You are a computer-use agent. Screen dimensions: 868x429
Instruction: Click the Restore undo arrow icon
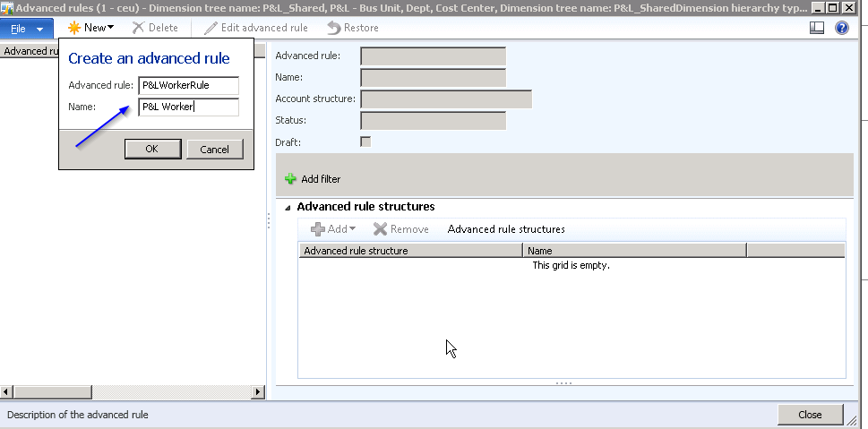(334, 28)
